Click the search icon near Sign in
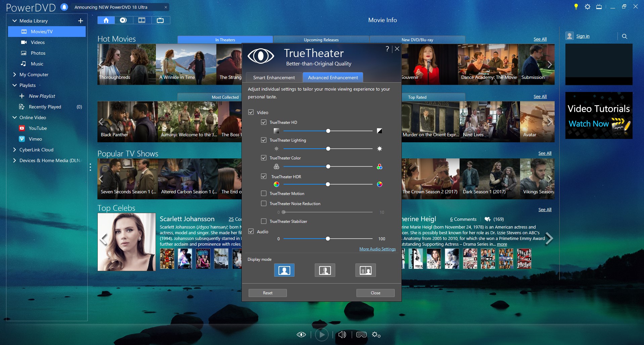644x345 pixels. click(624, 36)
